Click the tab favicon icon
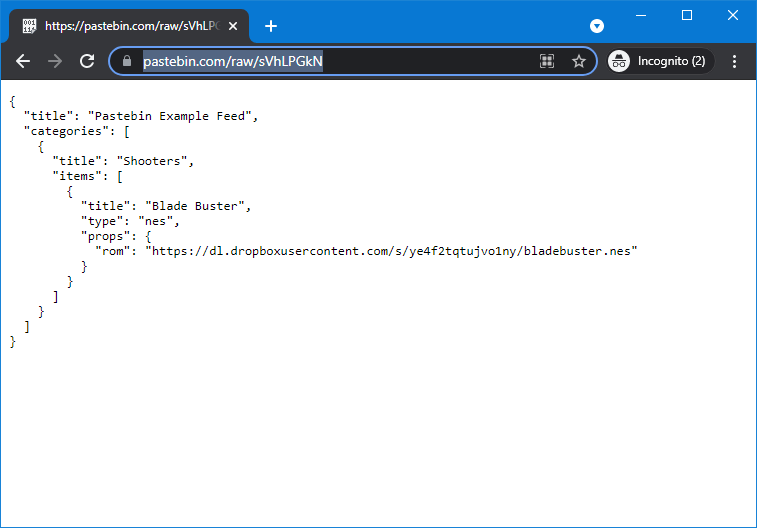Viewport: 757px width, 528px height. coord(29,26)
